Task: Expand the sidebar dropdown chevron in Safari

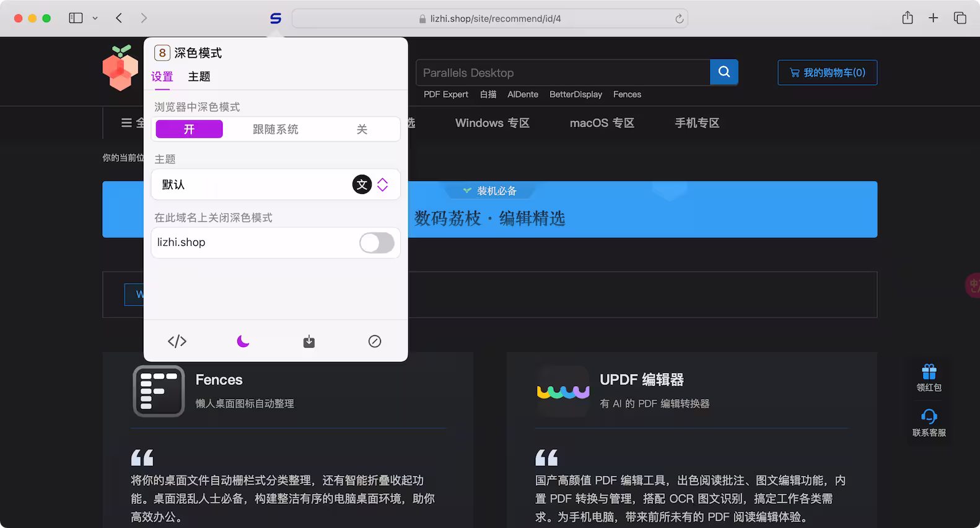Action: (x=95, y=19)
